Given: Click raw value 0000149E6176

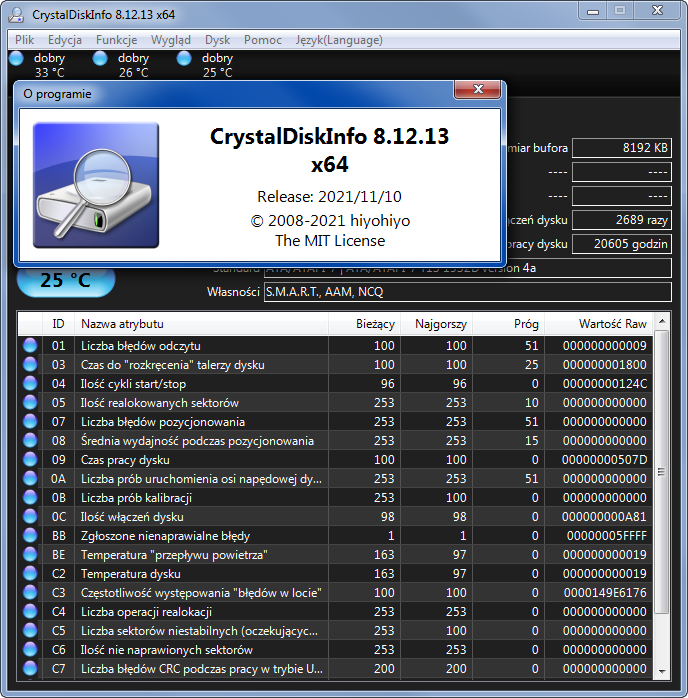Looking at the screenshot, I should (x=605, y=592).
